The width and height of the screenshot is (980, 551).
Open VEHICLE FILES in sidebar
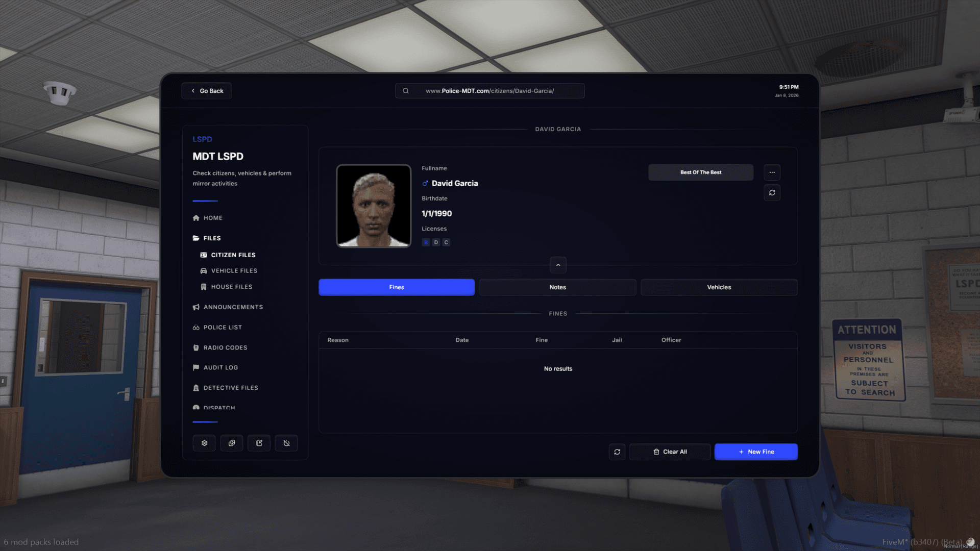click(229, 271)
